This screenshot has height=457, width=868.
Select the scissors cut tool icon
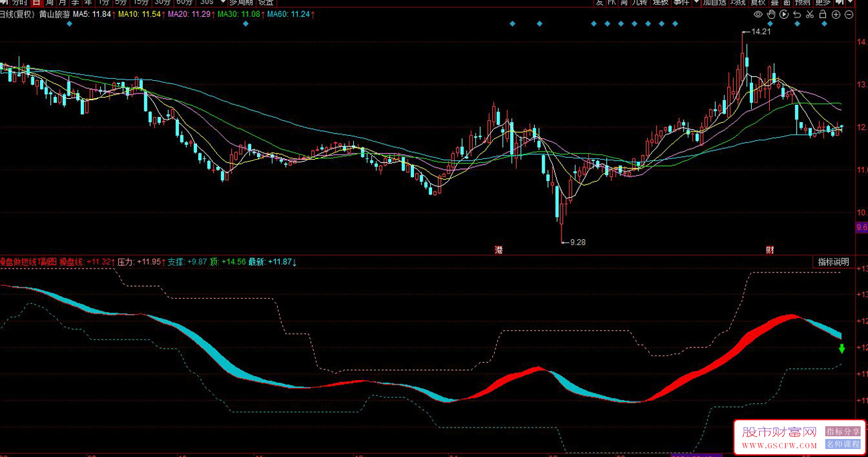[x=809, y=14]
